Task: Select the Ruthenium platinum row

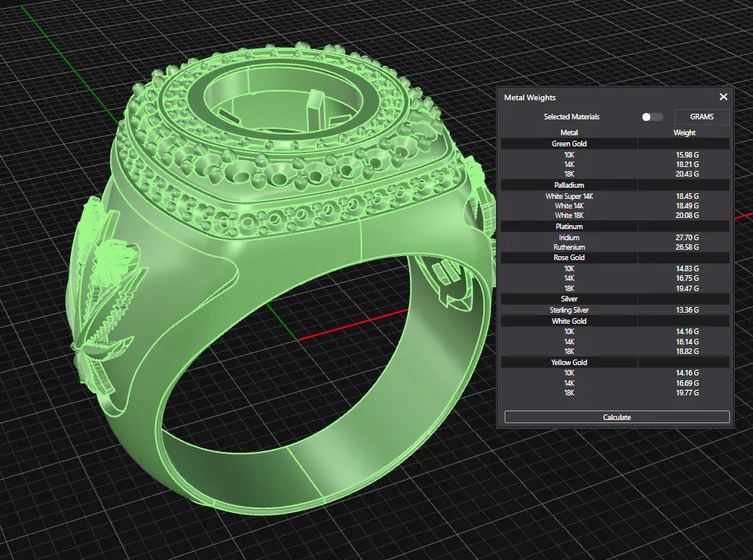Action: 569,247
